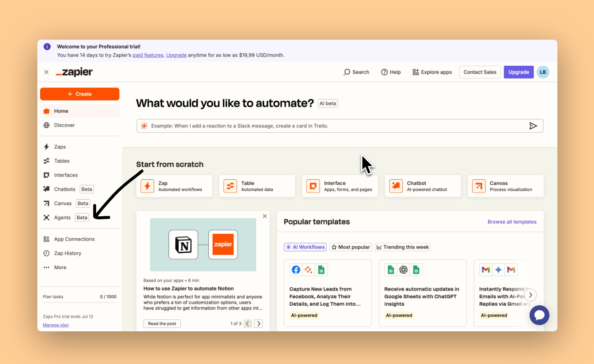This screenshot has height=364, width=594.
Task: Open Canvas Beta in the sidebar
Action: pyautogui.click(x=80, y=203)
